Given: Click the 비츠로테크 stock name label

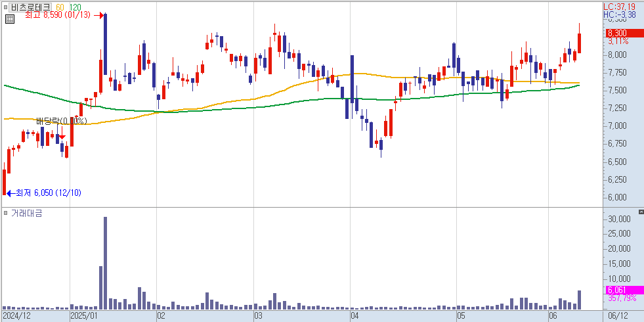Looking at the screenshot, I should pos(31,7).
